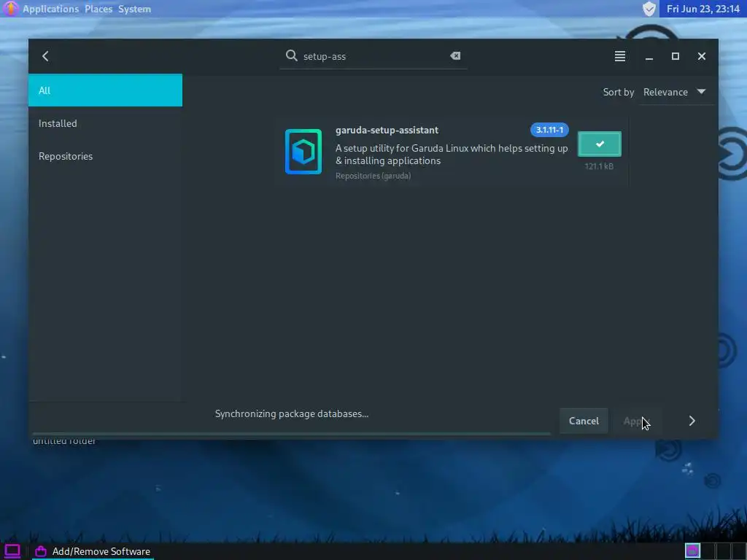The height and width of the screenshot is (560, 747).
Task: Click the shield update icon in tray
Action: [x=649, y=9]
